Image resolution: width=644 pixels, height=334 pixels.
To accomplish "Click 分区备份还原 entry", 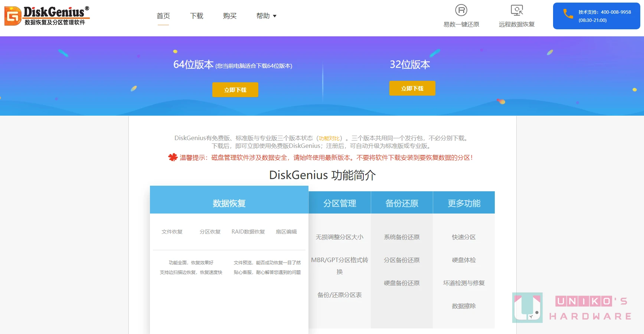I will click(402, 260).
